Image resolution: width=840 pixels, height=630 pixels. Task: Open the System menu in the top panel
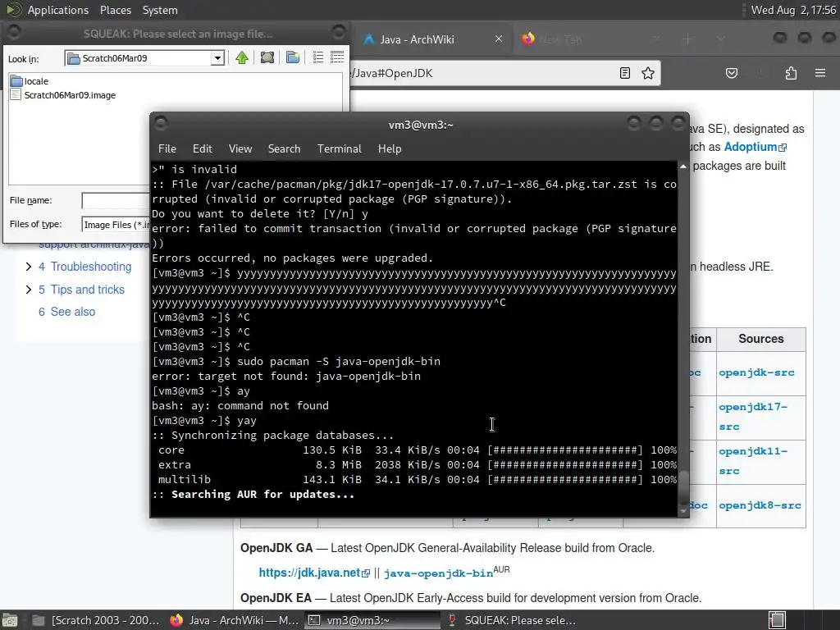160,10
